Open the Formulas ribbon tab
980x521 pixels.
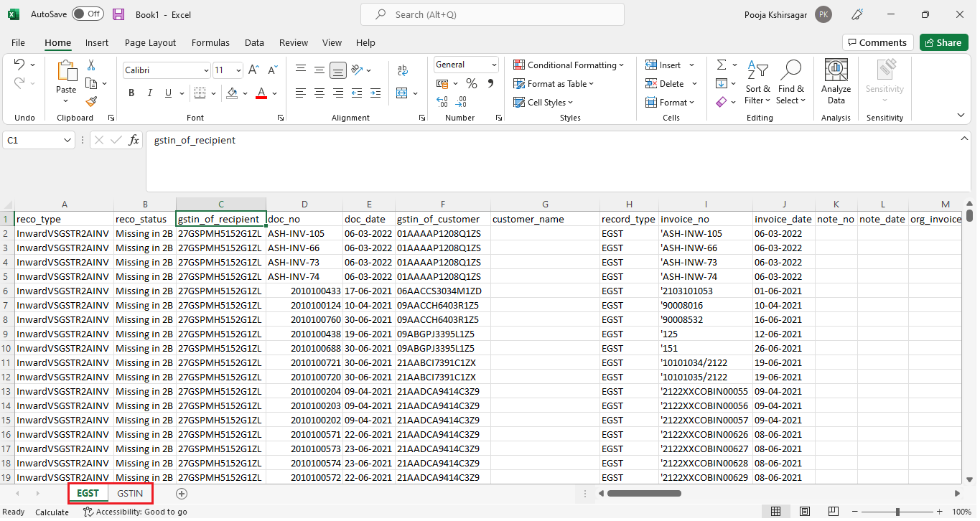(x=210, y=43)
